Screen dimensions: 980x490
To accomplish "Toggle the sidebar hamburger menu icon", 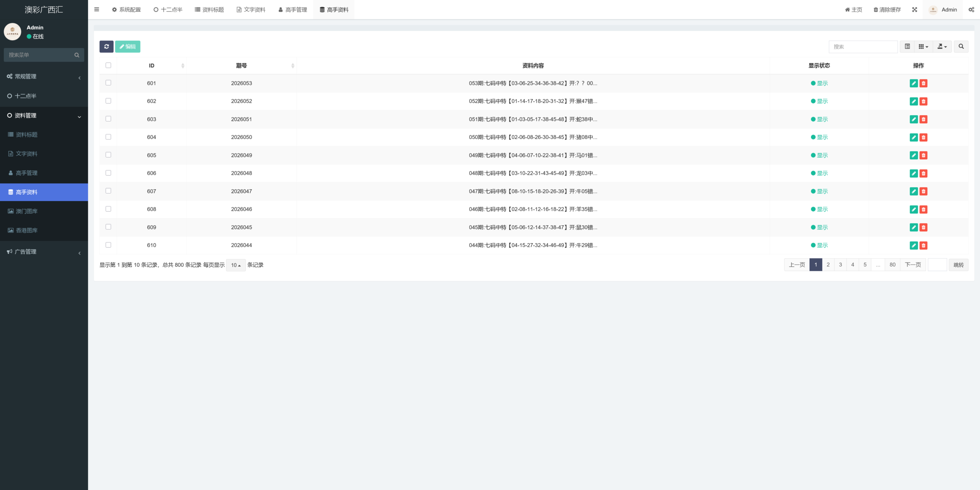I will tap(96, 10).
